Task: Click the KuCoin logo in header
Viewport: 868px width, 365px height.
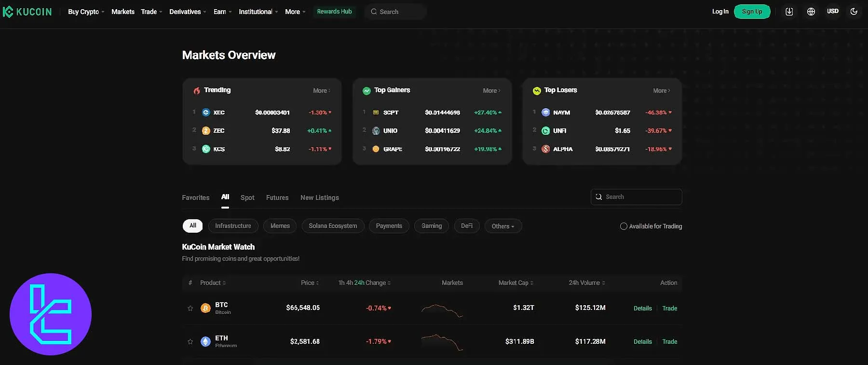Action: click(x=27, y=12)
